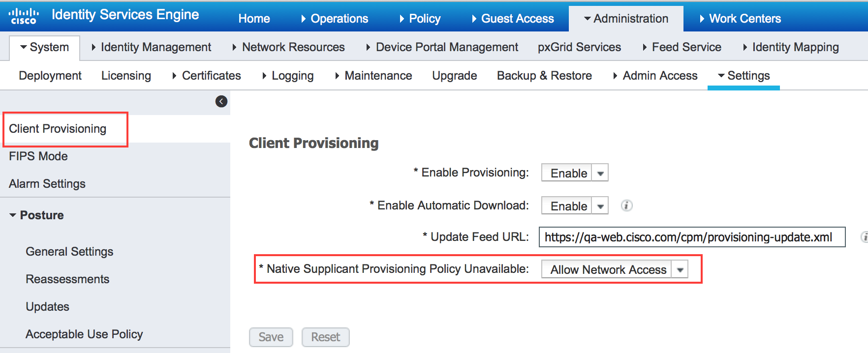Open the Enable Automatic Download dropdown

coord(575,206)
